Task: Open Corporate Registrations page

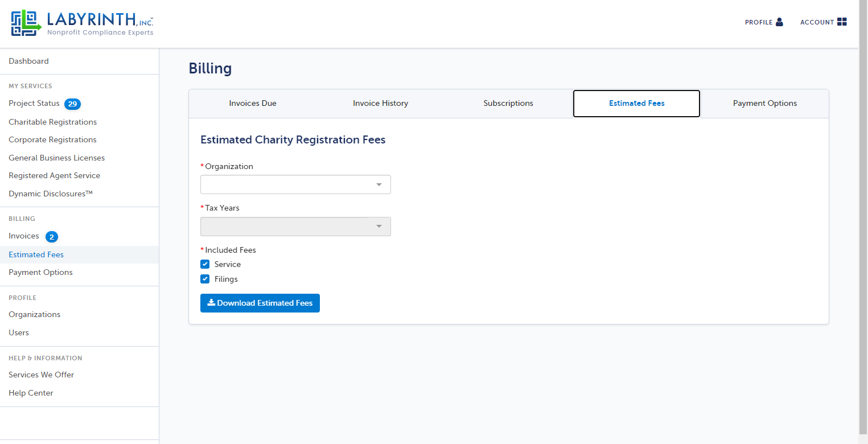Action: pos(52,139)
